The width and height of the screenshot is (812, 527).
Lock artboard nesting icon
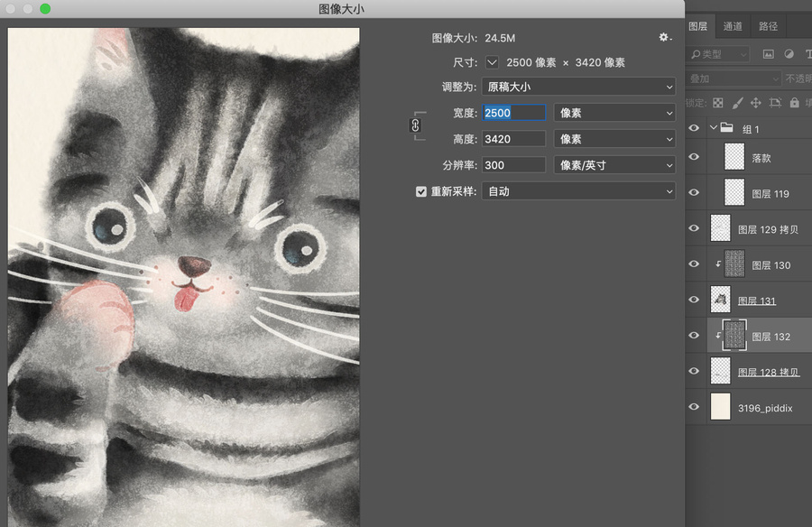(x=775, y=103)
